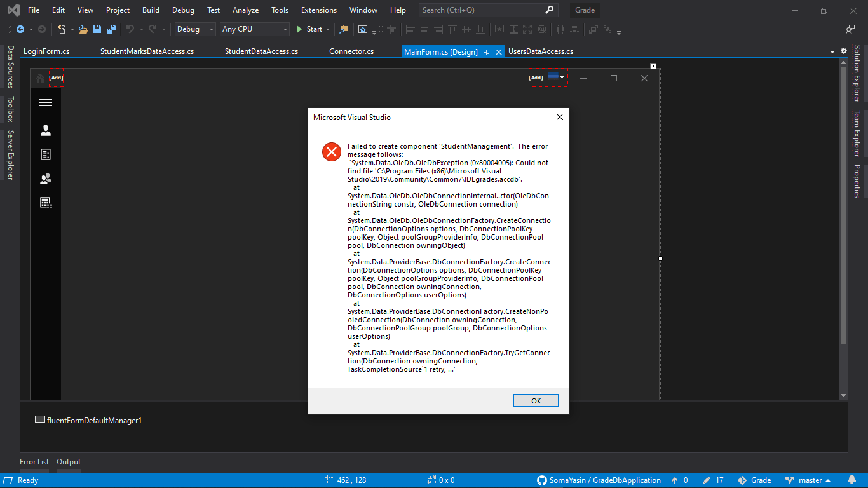Click OK in the error dialog
This screenshot has height=488, width=868.
pos(536,401)
